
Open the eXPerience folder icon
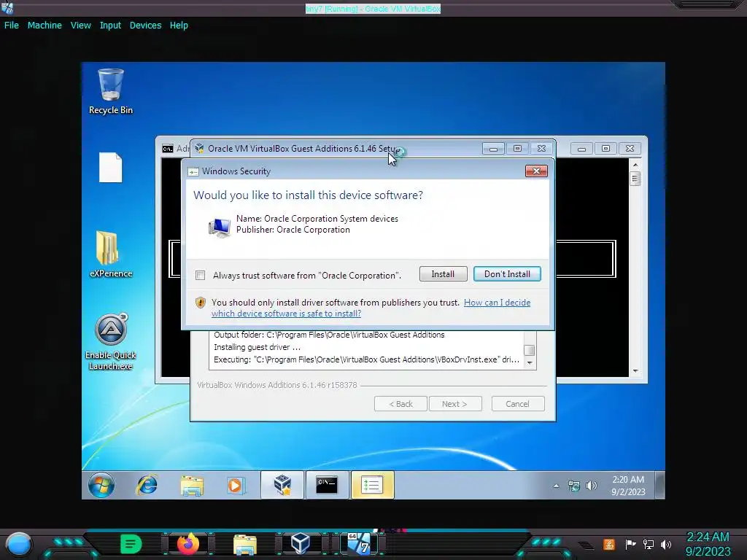pyautogui.click(x=111, y=254)
